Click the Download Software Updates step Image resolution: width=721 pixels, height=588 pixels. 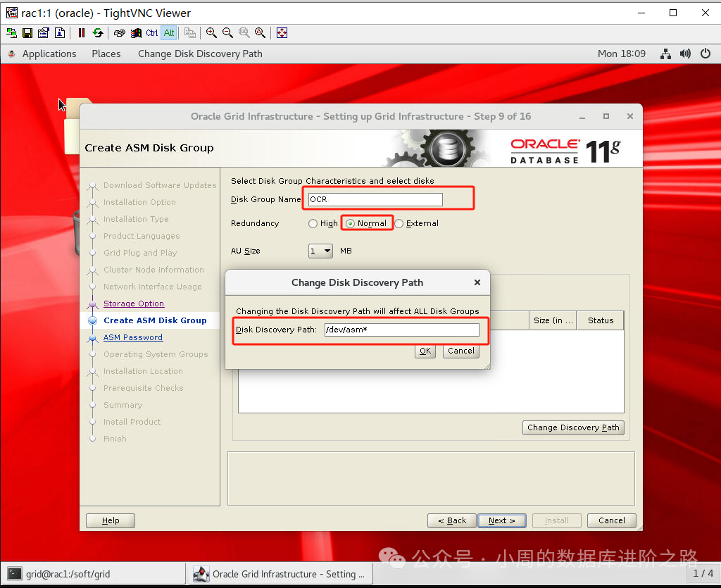click(160, 185)
